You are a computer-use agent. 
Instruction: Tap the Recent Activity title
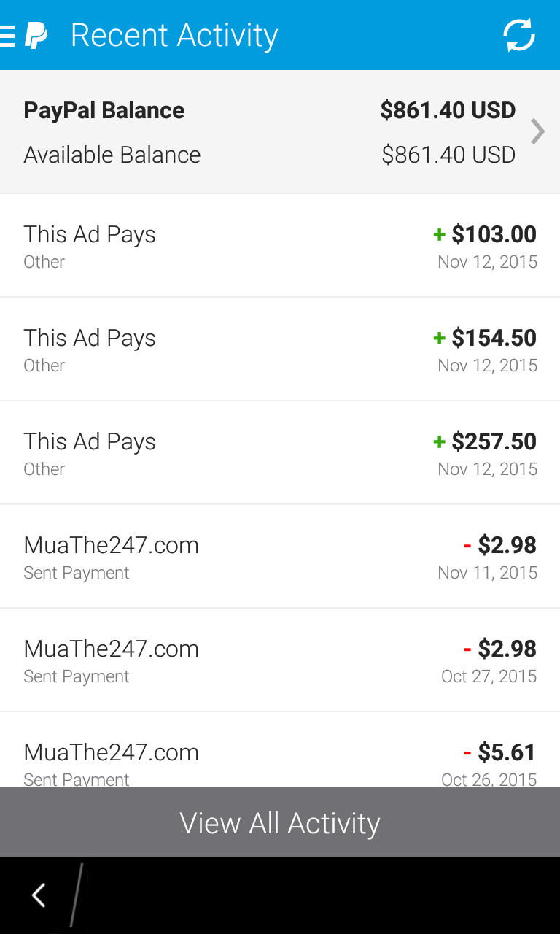coord(174,35)
